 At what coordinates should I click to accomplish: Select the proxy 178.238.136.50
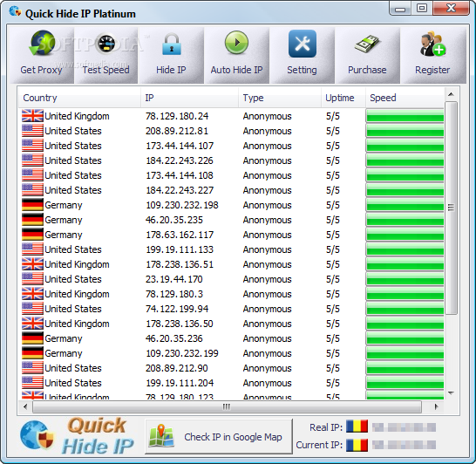point(180,324)
